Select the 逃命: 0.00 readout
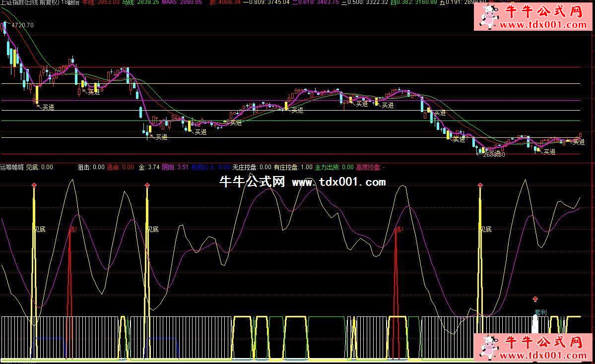Viewport: 595px width, 364px height. point(120,167)
